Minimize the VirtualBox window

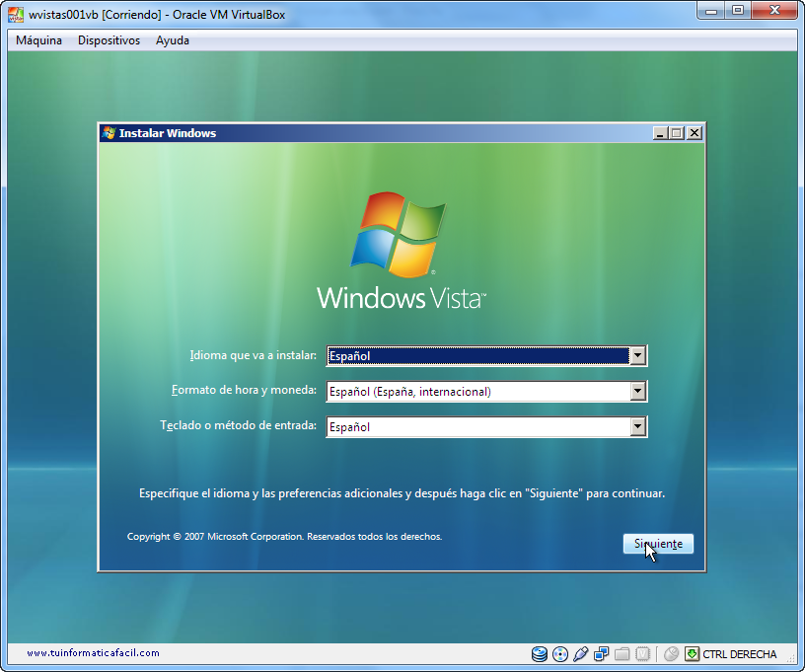(711, 11)
